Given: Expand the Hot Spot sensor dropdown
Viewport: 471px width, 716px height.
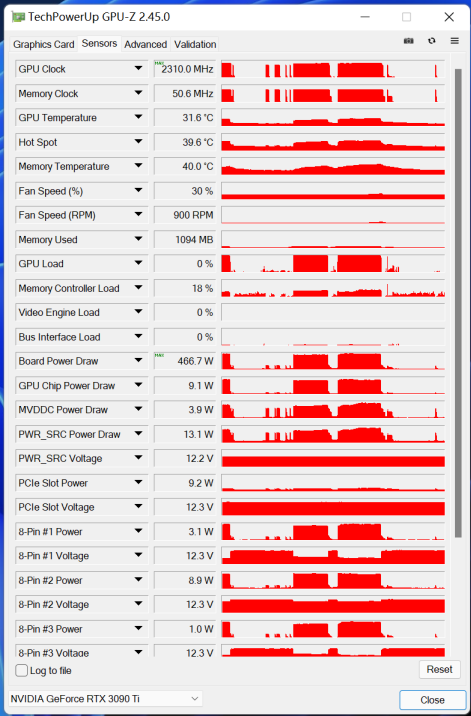Looking at the screenshot, I should click(138, 142).
